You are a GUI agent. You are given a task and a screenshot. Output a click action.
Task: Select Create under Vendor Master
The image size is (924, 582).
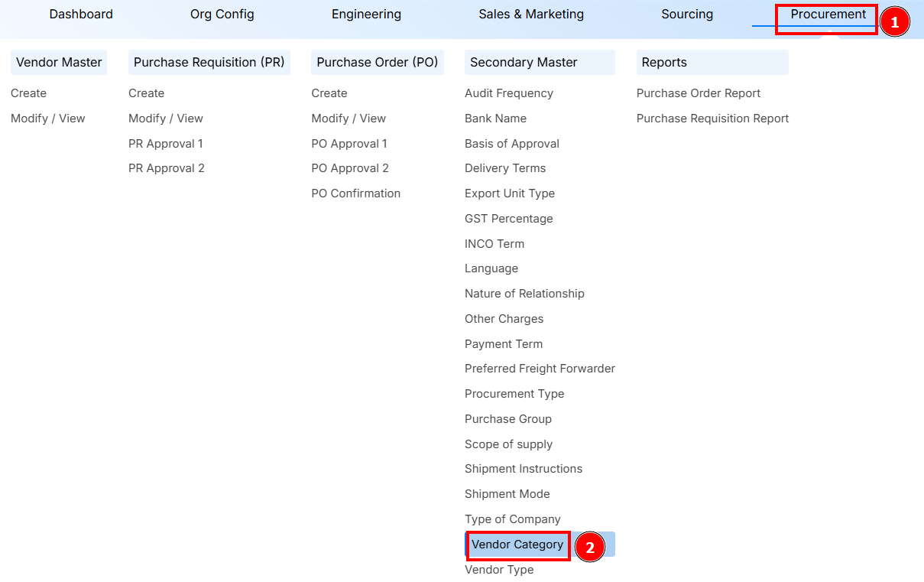point(28,93)
